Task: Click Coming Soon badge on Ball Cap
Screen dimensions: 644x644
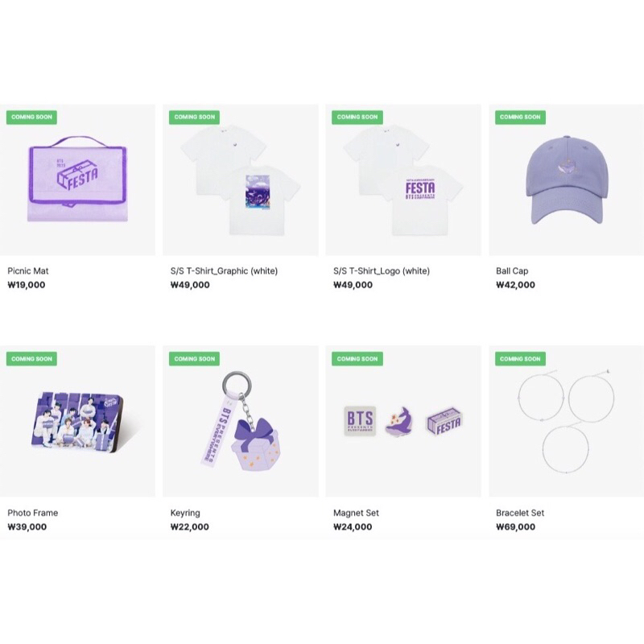Action: pos(520,117)
